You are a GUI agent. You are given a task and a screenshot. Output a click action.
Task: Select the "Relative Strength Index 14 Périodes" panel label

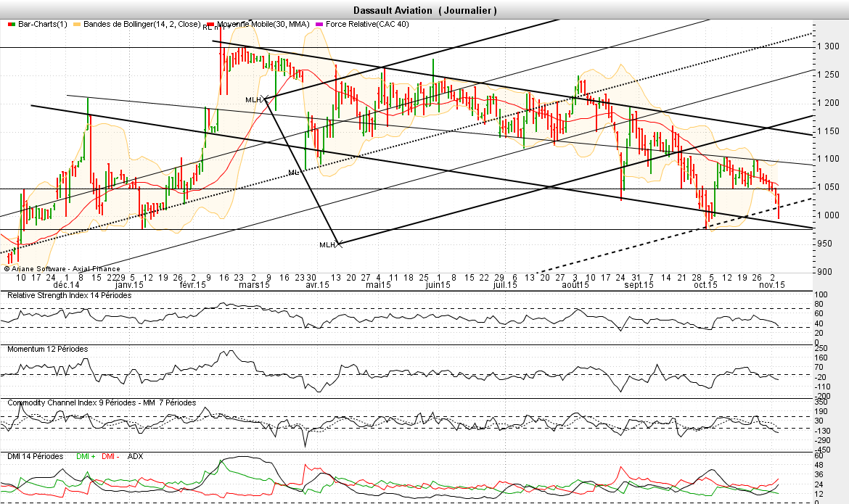(x=70, y=296)
